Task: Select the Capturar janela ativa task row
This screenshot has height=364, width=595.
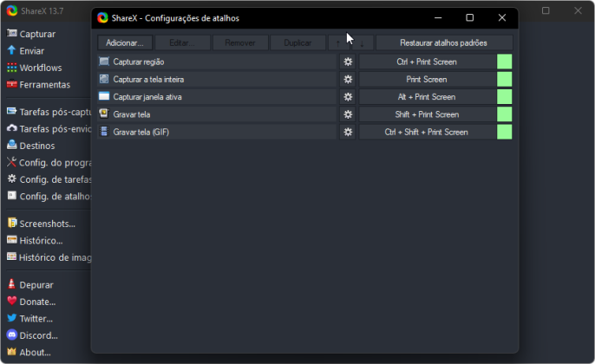Action: 217,97
